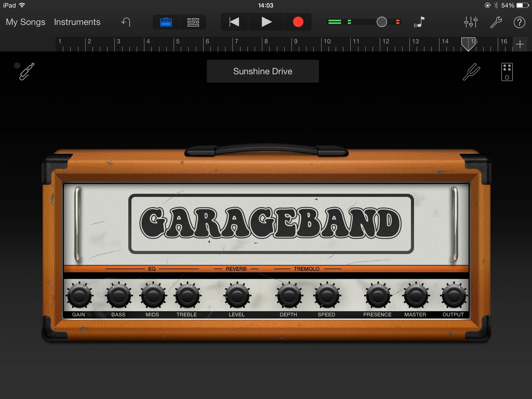Tap the help question mark icon
Image resolution: width=532 pixels, height=399 pixels.
(519, 22)
